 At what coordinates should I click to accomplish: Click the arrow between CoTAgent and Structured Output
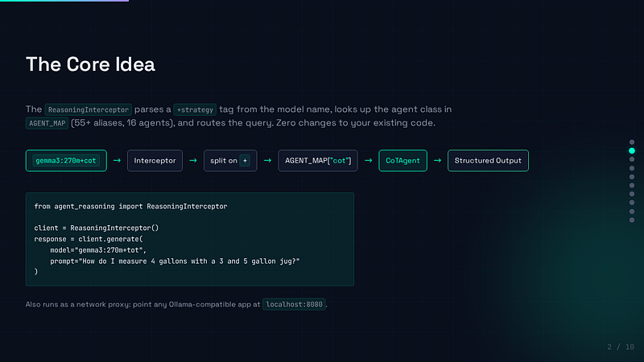tap(437, 160)
